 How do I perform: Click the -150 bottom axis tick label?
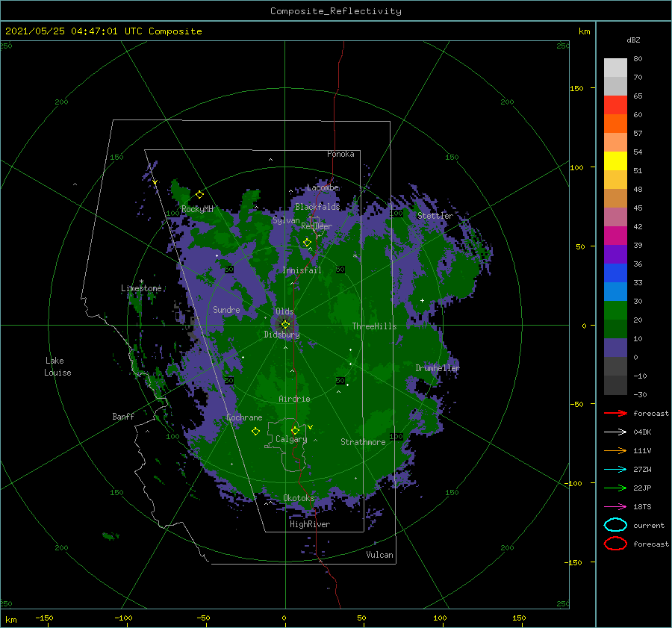pyautogui.click(x=44, y=618)
